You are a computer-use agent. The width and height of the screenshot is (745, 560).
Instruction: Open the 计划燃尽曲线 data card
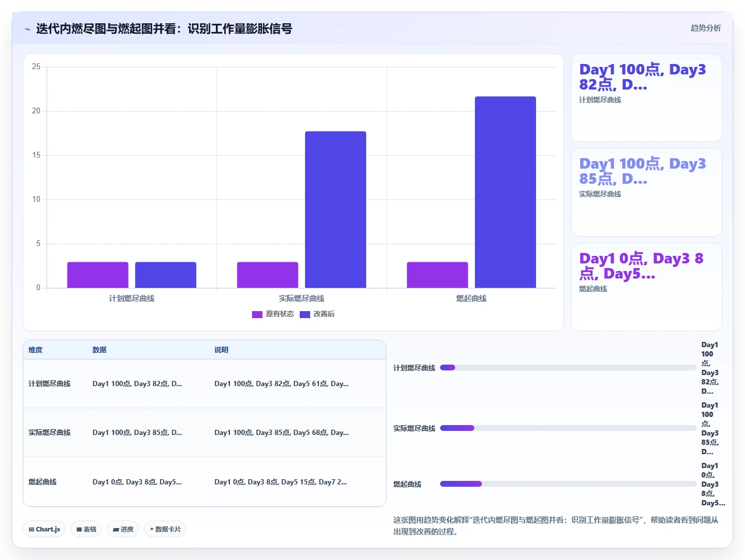pyautogui.click(x=647, y=98)
